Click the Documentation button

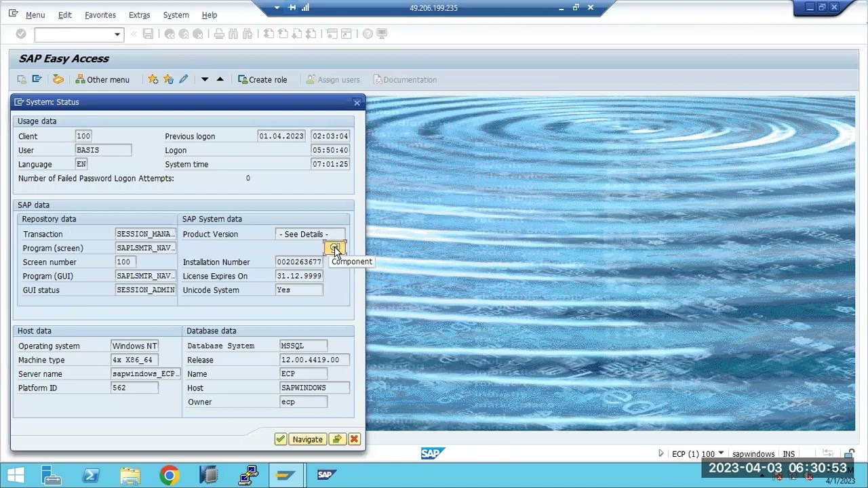pyautogui.click(x=405, y=79)
